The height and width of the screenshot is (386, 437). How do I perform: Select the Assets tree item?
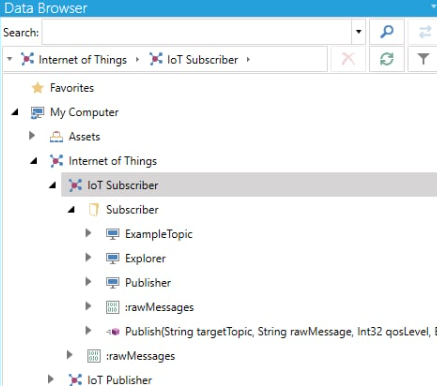pyautogui.click(x=84, y=137)
